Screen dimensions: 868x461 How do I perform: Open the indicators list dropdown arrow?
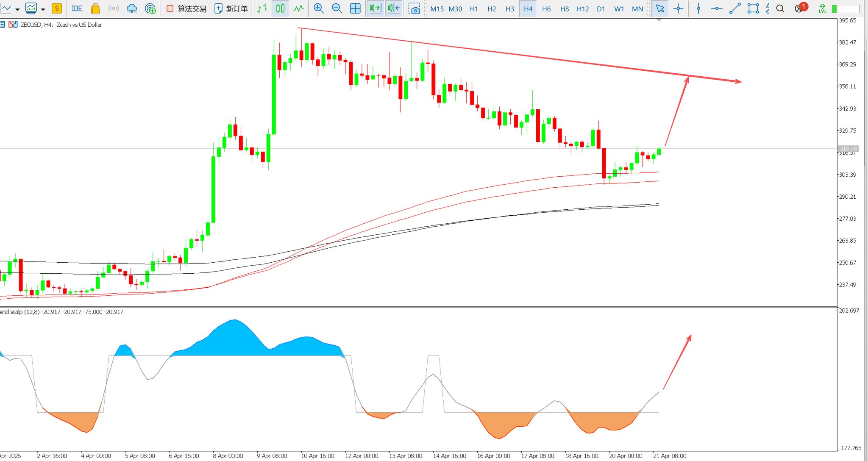(x=43, y=9)
